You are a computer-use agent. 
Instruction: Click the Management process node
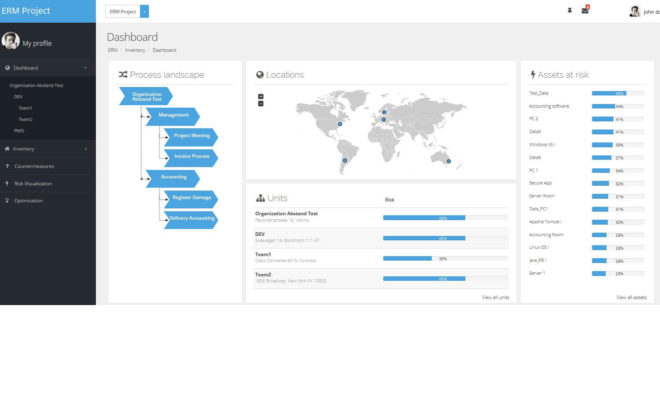click(173, 116)
